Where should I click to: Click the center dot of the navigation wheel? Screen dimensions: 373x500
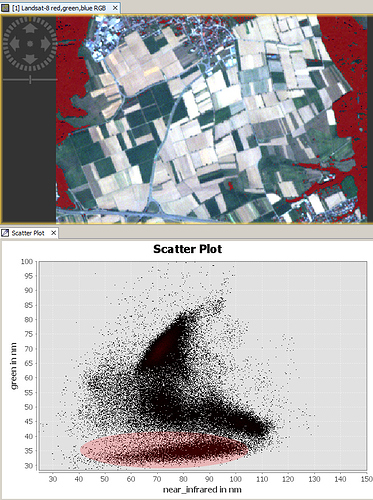pyautogui.click(x=30, y=44)
